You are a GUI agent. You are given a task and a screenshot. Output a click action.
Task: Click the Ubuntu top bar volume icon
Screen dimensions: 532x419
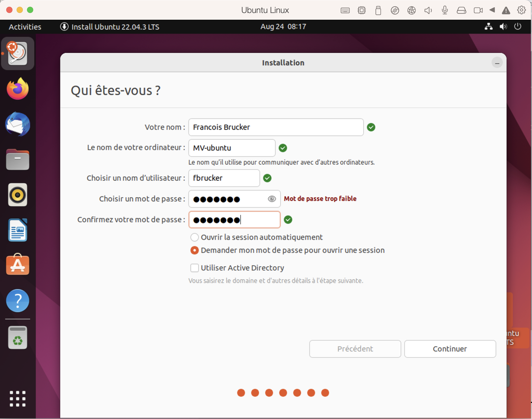click(x=503, y=26)
